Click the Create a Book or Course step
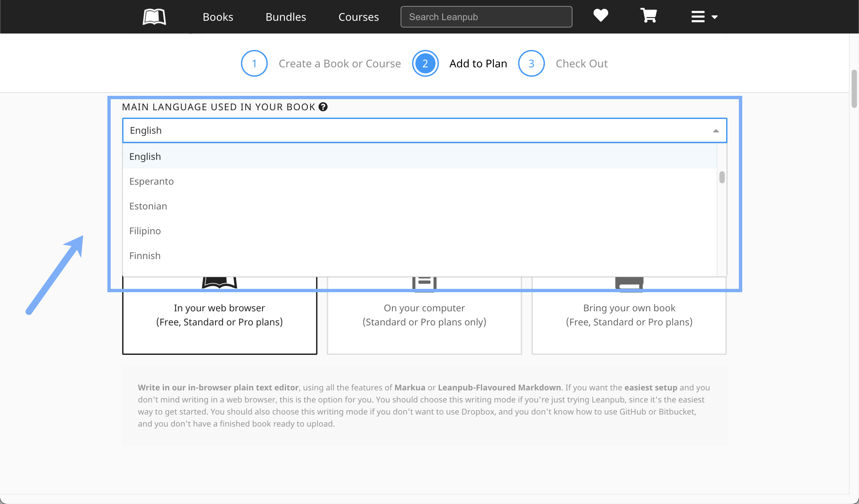Image resolution: width=859 pixels, height=504 pixels. tap(340, 63)
